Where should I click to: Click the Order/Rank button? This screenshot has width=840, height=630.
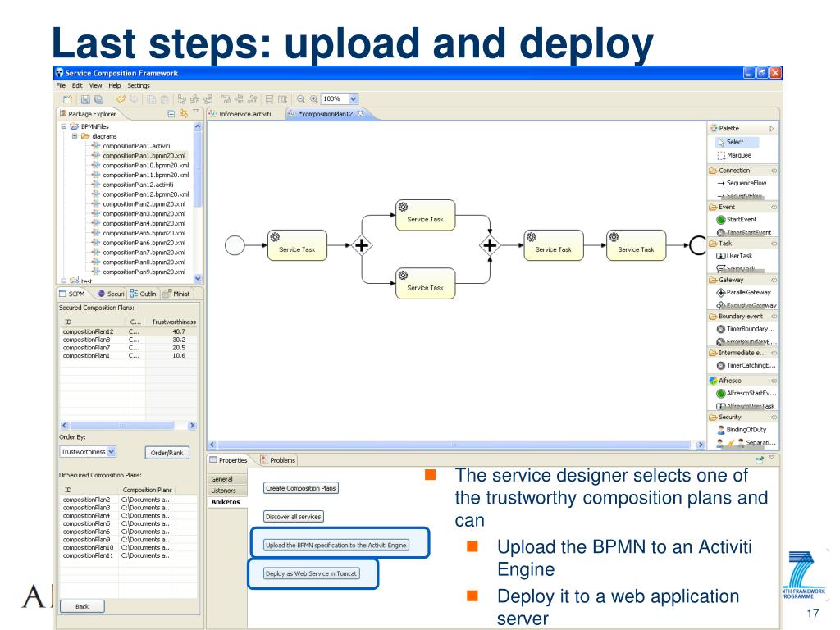167,453
